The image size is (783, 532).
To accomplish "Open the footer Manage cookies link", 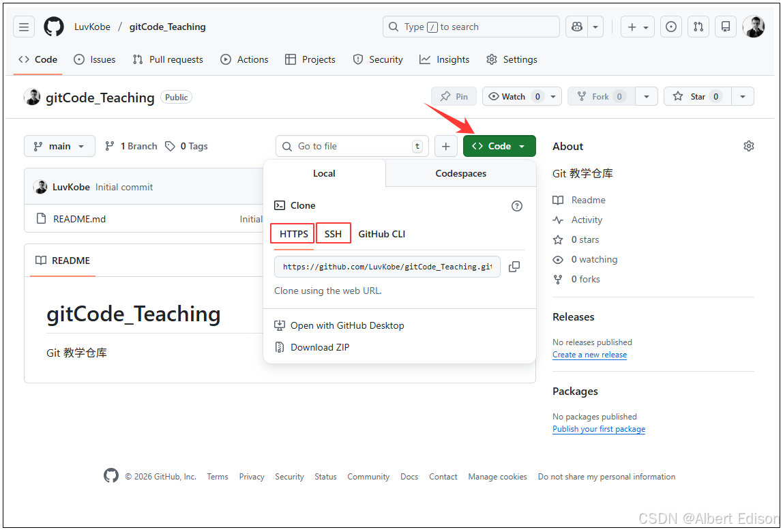I will point(497,477).
